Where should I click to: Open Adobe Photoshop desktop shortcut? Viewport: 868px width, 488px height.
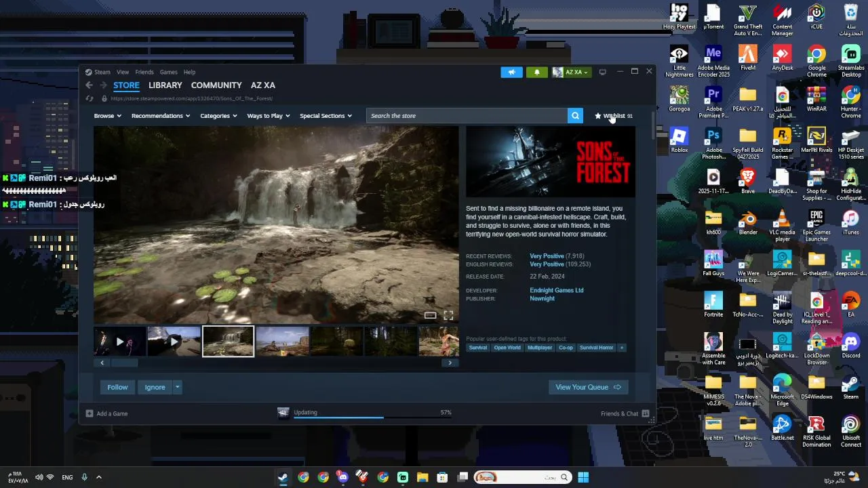pos(713,144)
